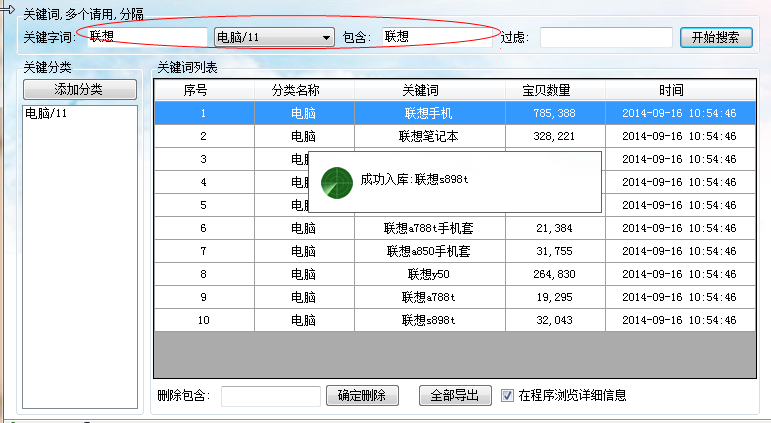Click the 添加分类 button

coord(80,90)
